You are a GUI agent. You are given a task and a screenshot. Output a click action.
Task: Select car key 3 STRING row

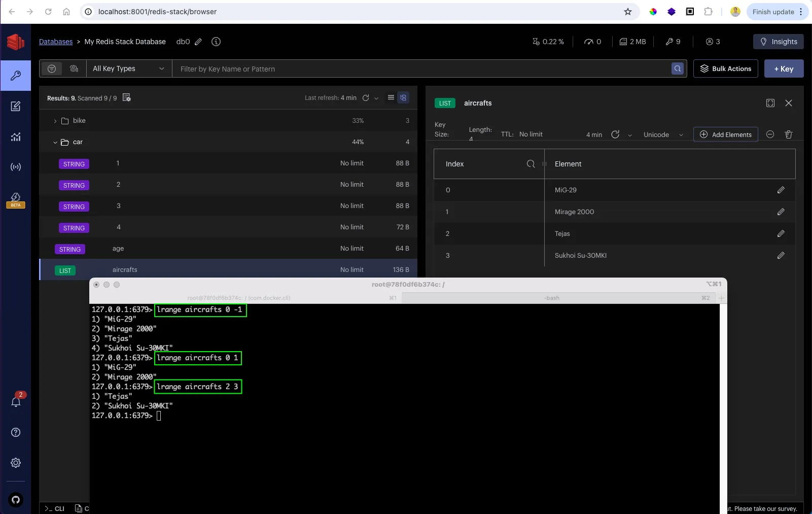click(228, 206)
